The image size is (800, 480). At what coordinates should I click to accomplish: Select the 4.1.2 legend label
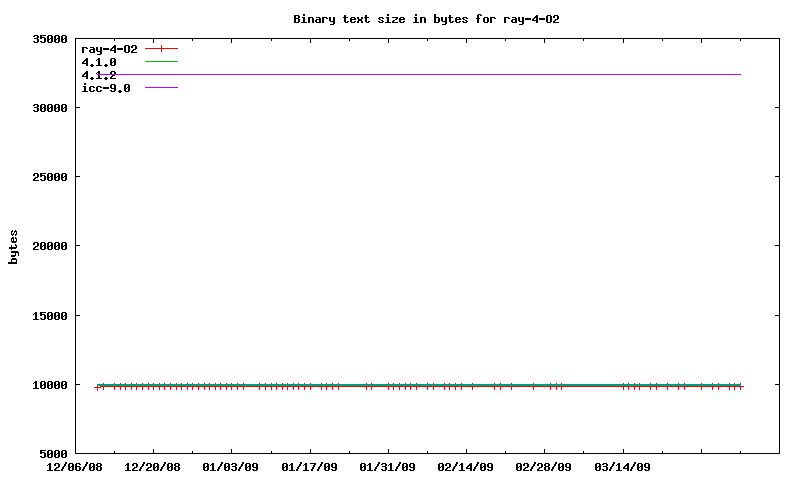tap(99, 75)
